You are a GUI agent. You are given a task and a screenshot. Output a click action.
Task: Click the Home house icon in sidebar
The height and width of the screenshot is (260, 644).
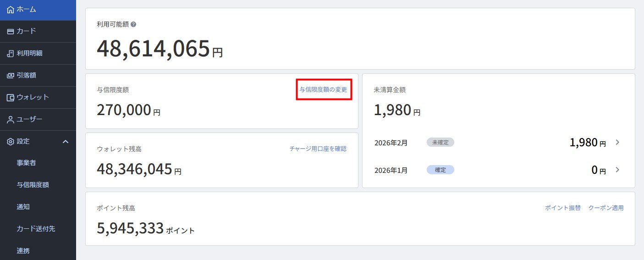pyautogui.click(x=11, y=10)
